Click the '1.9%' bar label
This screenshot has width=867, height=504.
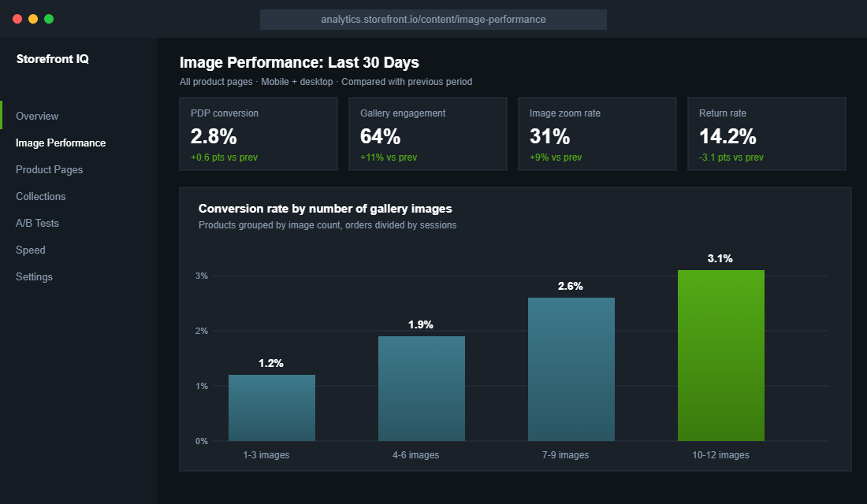[420, 325]
